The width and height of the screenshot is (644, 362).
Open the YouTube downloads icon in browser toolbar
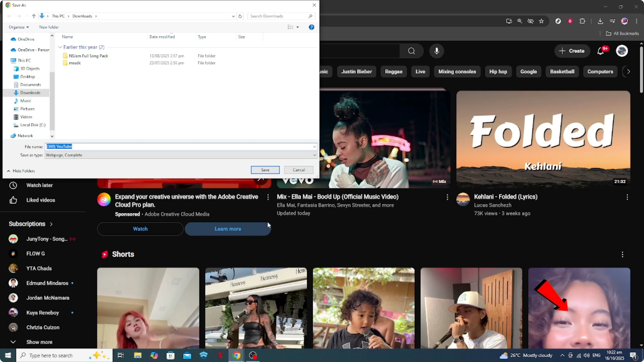point(600,21)
